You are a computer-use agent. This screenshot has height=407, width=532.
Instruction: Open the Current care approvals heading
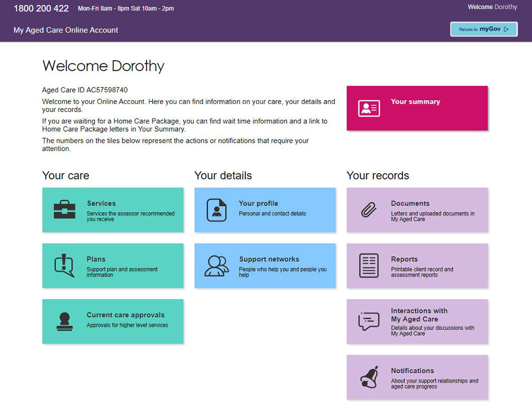(125, 315)
